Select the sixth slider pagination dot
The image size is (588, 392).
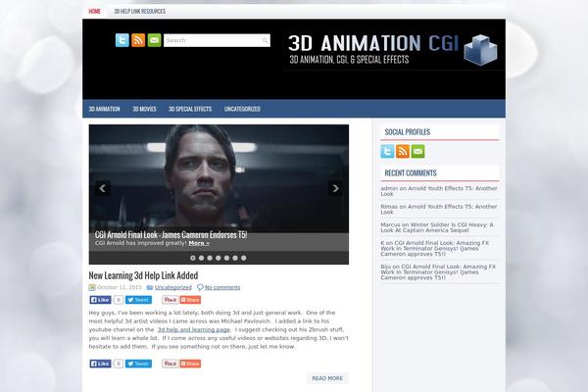pyautogui.click(x=235, y=258)
